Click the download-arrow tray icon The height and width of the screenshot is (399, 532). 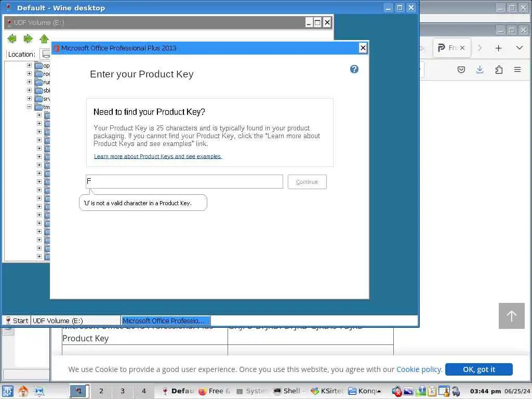coord(421,391)
